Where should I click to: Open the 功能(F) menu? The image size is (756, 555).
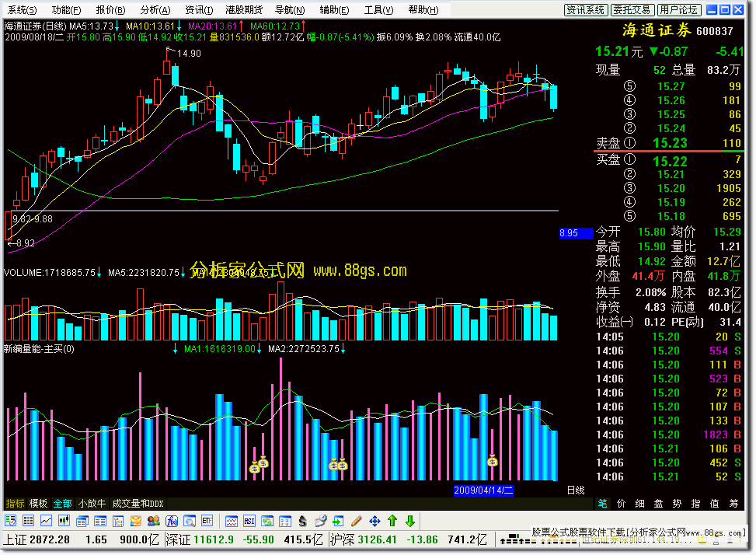[x=67, y=9]
